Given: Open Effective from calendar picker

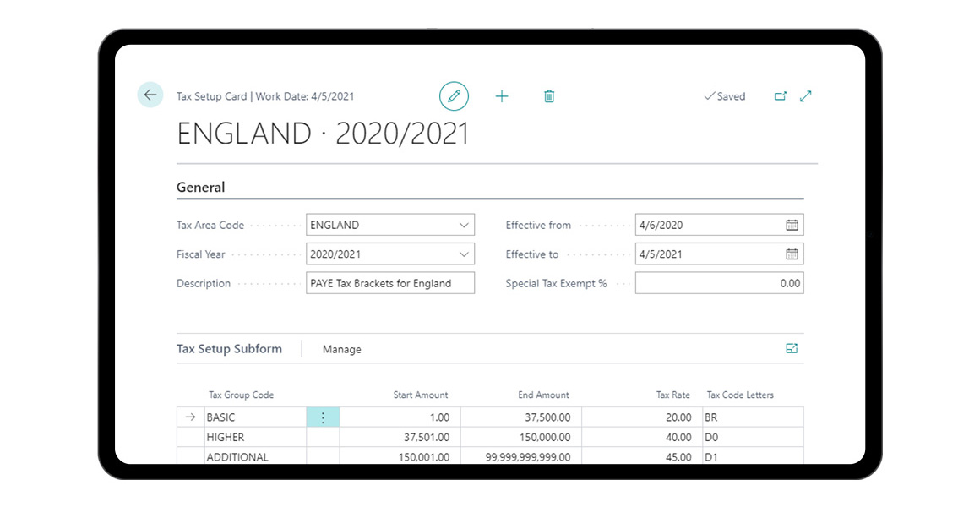Looking at the screenshot, I should click(792, 225).
